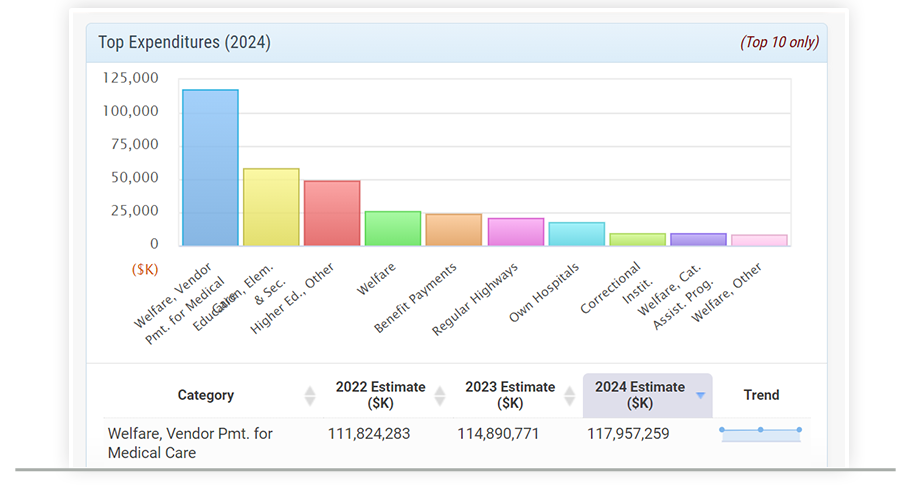Click the green Welfare bar in chart
The height and width of the screenshot is (494, 915).
click(393, 228)
